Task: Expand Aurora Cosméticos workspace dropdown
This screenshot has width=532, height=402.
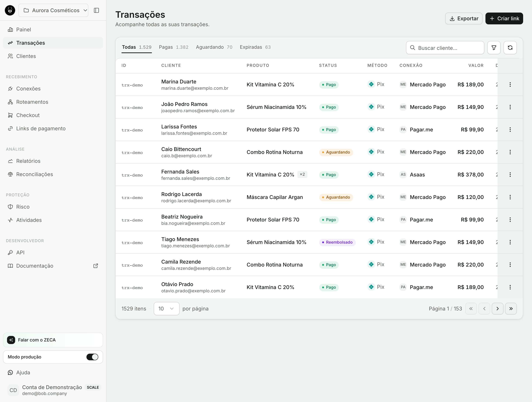Action: [53, 10]
